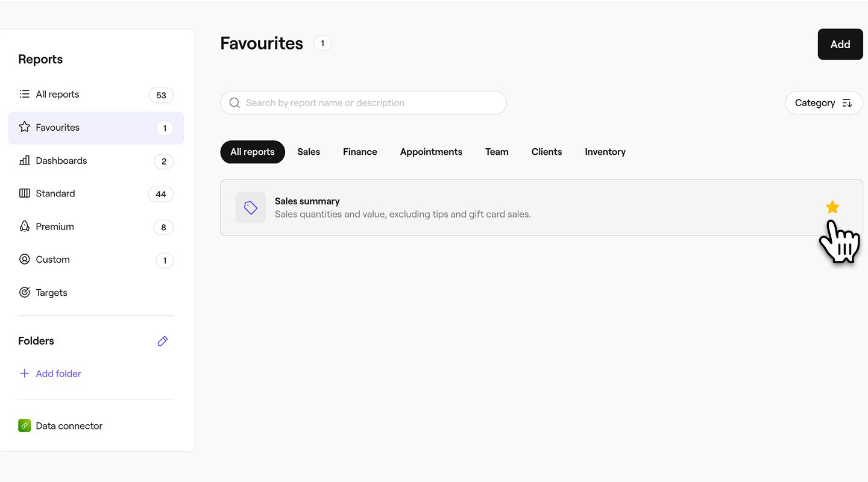This screenshot has height=482, width=868.
Task: Open the Sales summary report row
Action: point(482,208)
